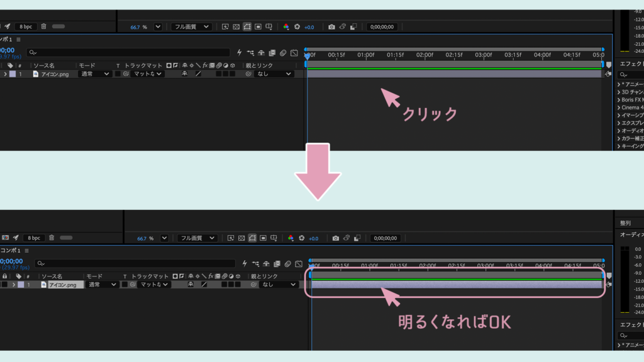The width and height of the screenshot is (644, 362).
Task: Select アイコン.png layer name in upper timeline
Action: pyautogui.click(x=55, y=74)
